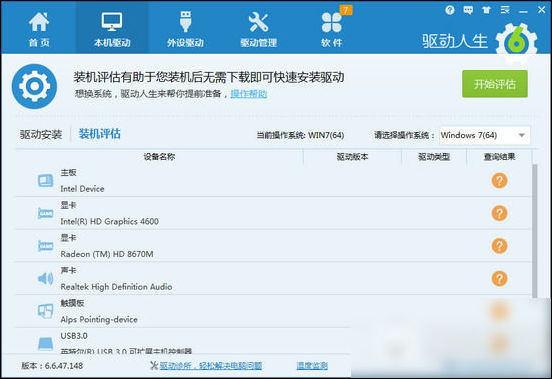The width and height of the screenshot is (552, 379).
Task: Click the Intel HD Graphics 4600 card icon
Action: click(x=45, y=213)
